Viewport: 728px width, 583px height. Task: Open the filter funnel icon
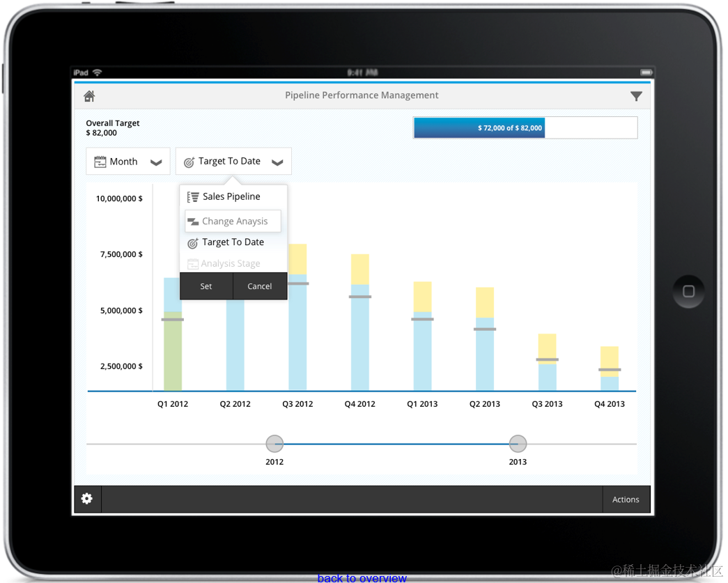(x=636, y=96)
